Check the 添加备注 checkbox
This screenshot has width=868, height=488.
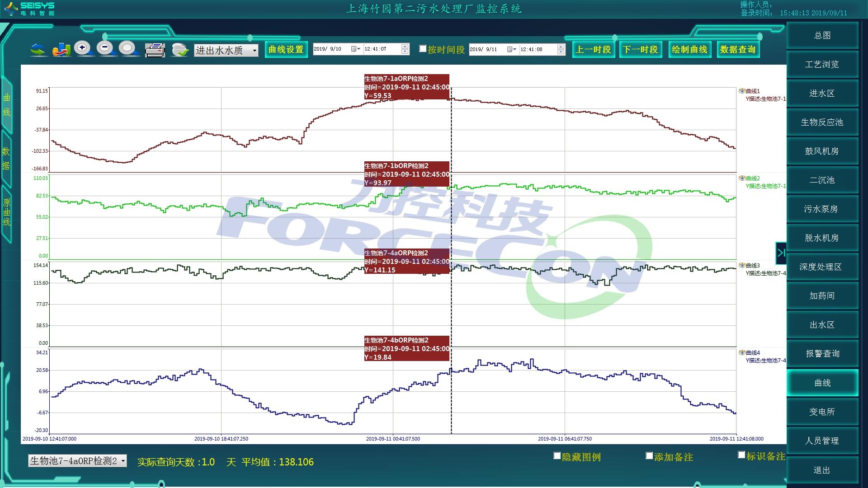pos(649,456)
